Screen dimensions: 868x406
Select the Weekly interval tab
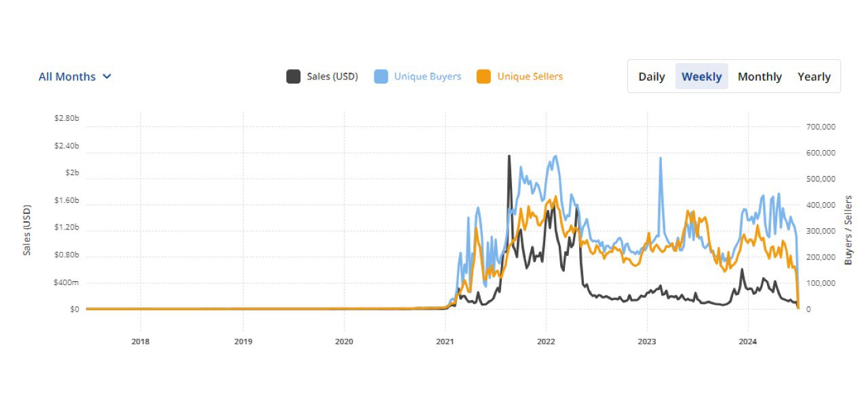click(x=702, y=77)
